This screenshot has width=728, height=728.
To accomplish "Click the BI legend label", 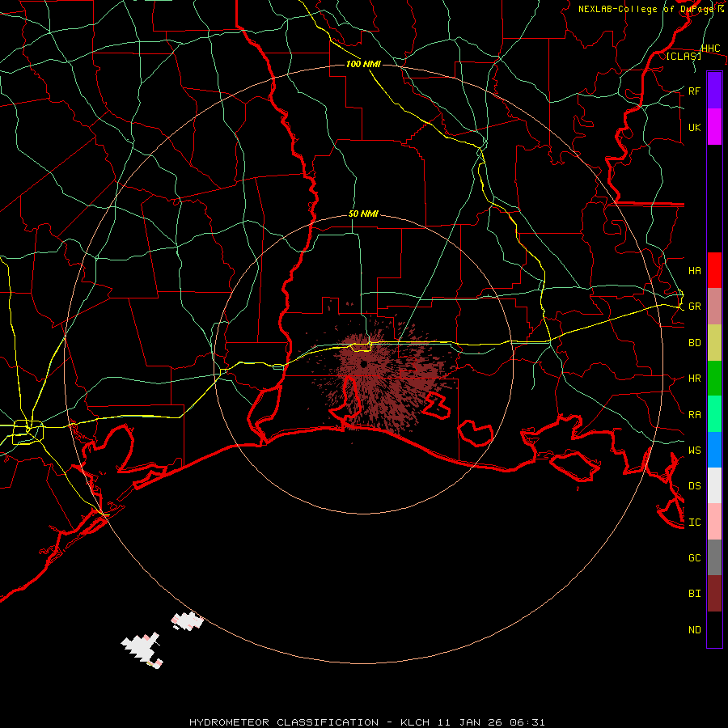I will click(694, 594).
